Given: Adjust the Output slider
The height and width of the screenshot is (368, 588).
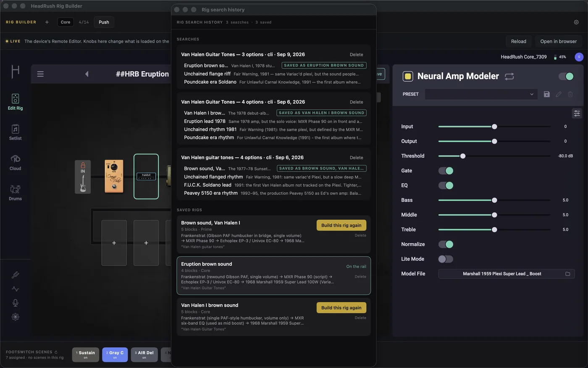Looking at the screenshot, I should click(x=494, y=141).
